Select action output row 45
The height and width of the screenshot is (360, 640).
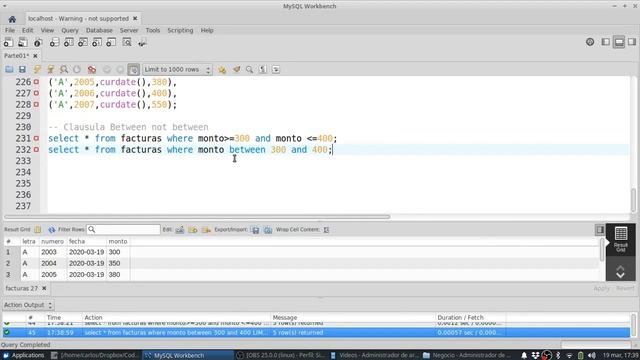click(316, 333)
